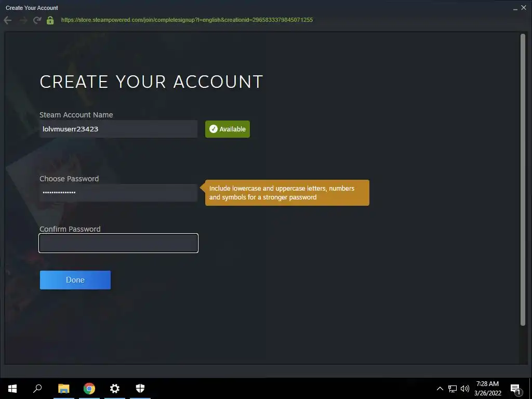
Task: Open the Action Center notifications icon
Action: (515, 389)
